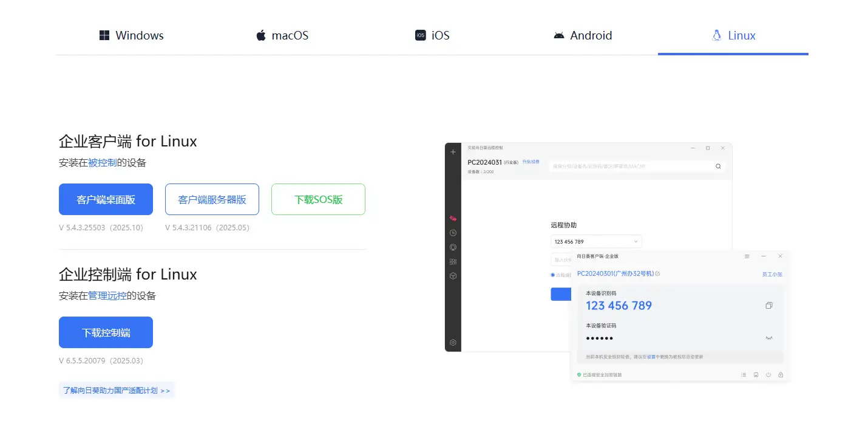Open the hamburger menu in the client window
Screen dimensions: 868x446
pos(747,256)
